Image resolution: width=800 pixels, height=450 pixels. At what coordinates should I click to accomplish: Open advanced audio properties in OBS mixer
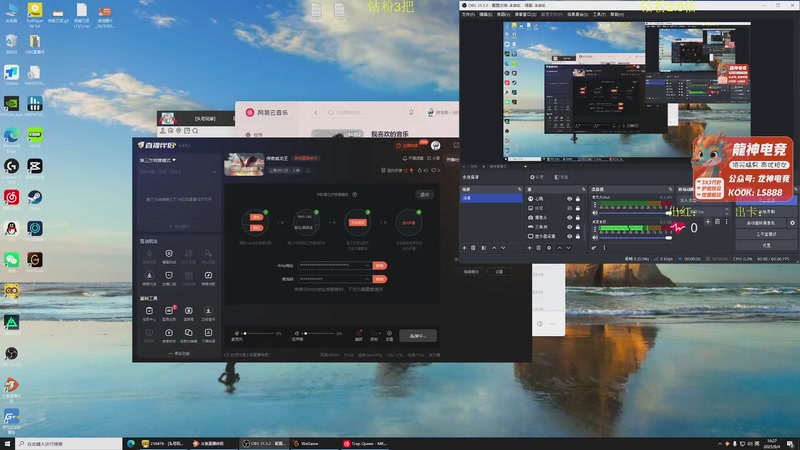(594, 248)
